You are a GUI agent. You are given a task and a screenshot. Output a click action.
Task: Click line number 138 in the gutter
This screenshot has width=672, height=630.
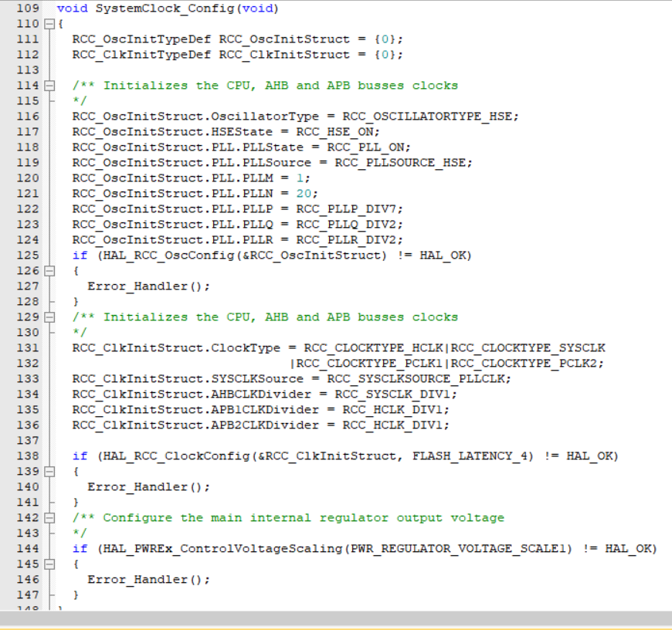click(x=28, y=456)
